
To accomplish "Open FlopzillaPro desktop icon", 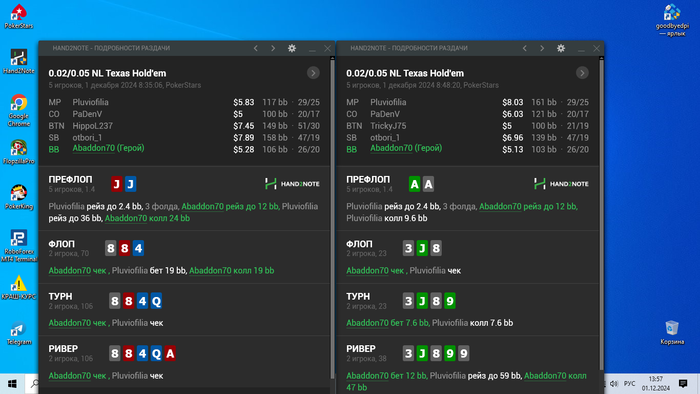I will (19, 152).
